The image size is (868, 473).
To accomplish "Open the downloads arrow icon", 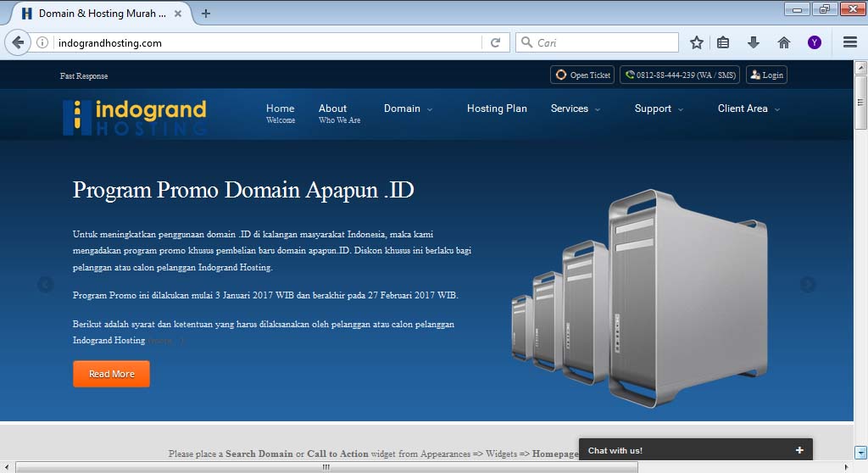I will (x=753, y=42).
